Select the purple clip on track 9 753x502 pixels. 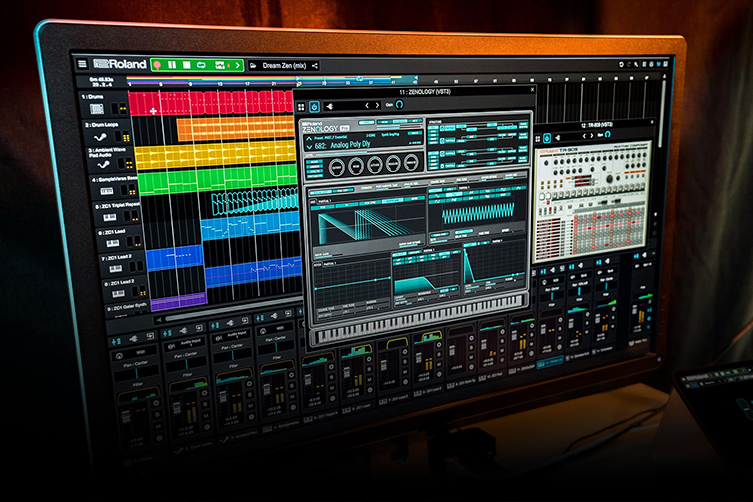(x=179, y=302)
